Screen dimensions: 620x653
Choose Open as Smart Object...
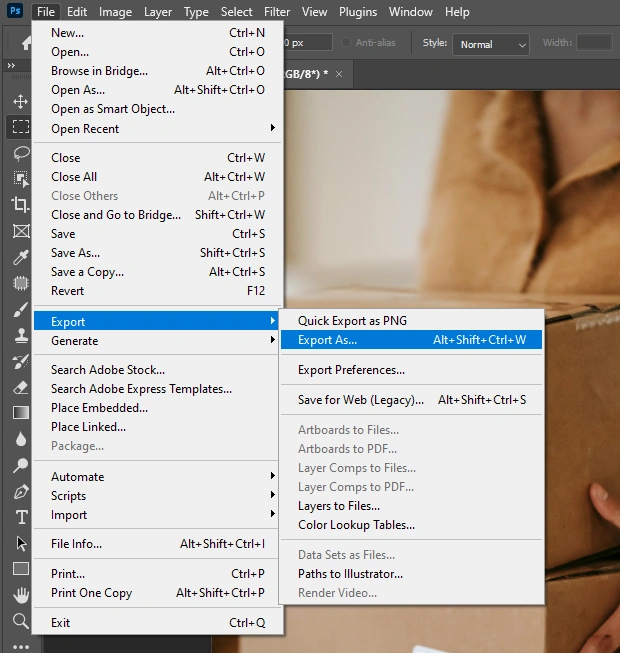click(157, 109)
